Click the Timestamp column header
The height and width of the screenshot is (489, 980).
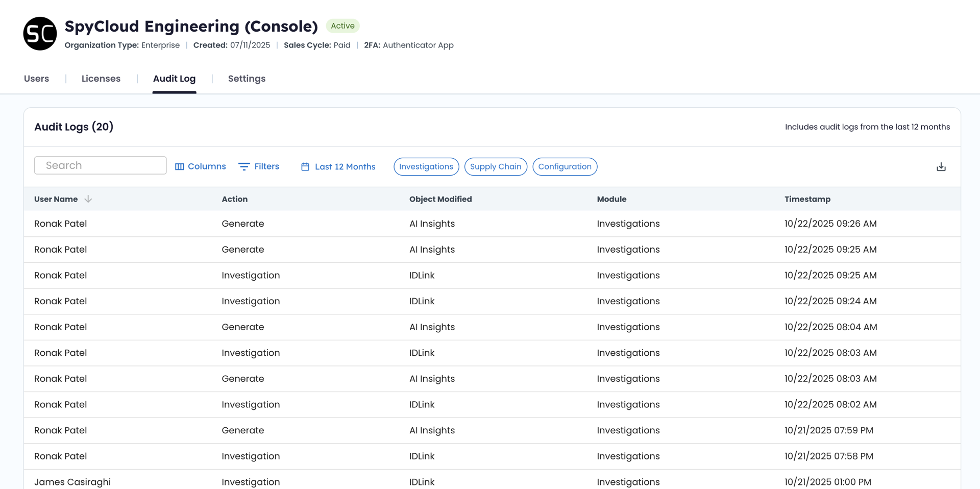(807, 199)
